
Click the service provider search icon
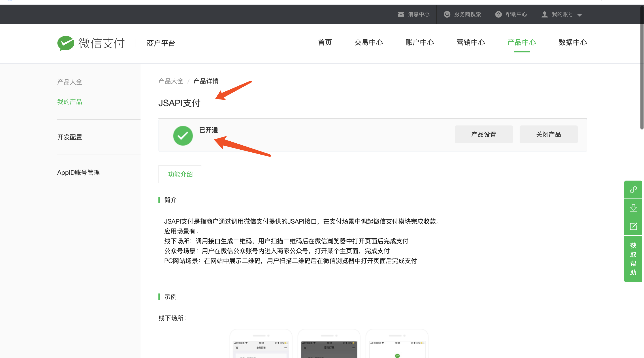click(x=447, y=14)
